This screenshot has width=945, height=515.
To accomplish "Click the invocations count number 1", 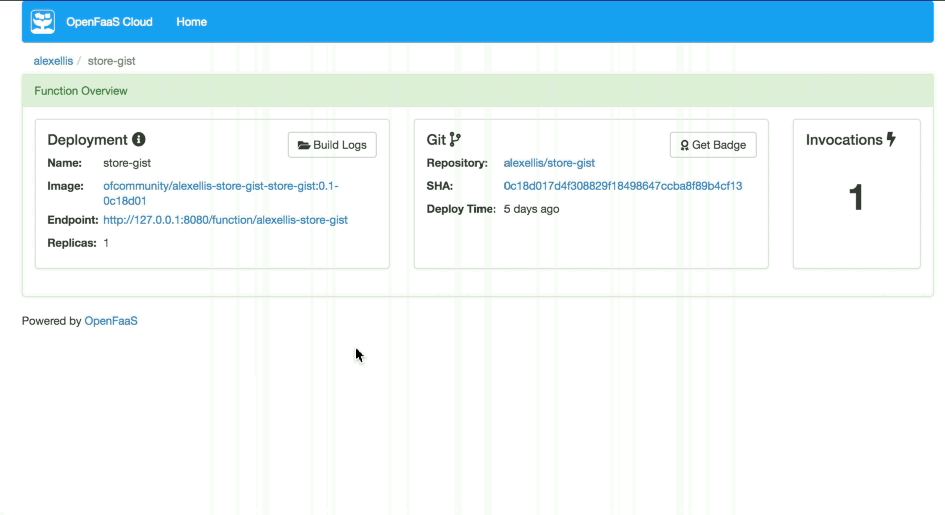I will click(x=856, y=197).
